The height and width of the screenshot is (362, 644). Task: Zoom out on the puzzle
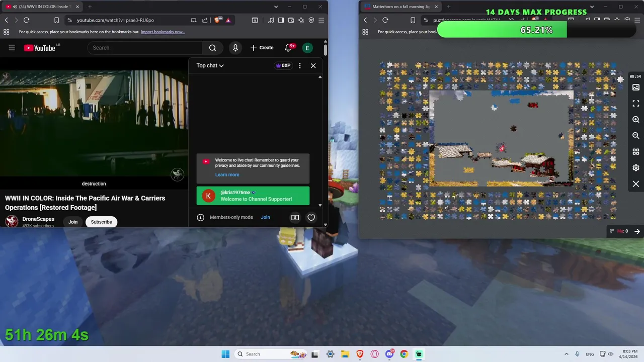636,136
